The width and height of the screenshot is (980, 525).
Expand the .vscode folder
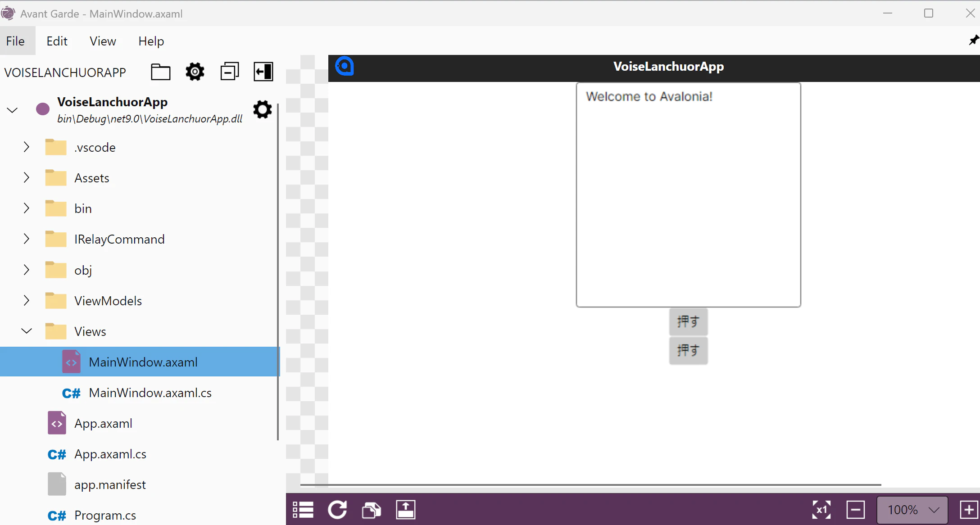tap(26, 147)
